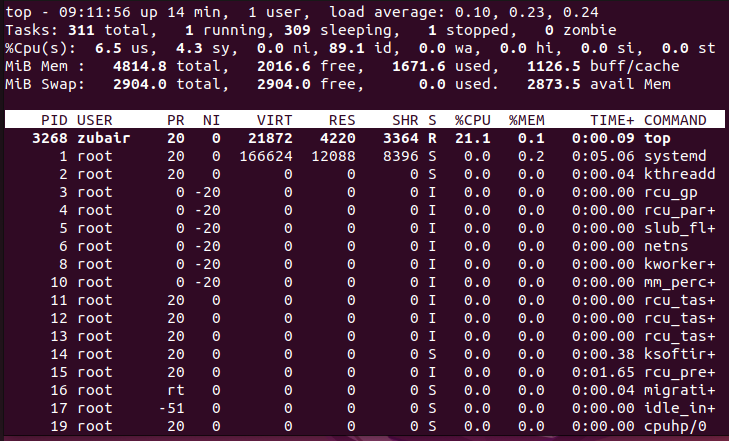Click the COMMAND column header
This screenshot has height=441, width=729.
pos(675,120)
